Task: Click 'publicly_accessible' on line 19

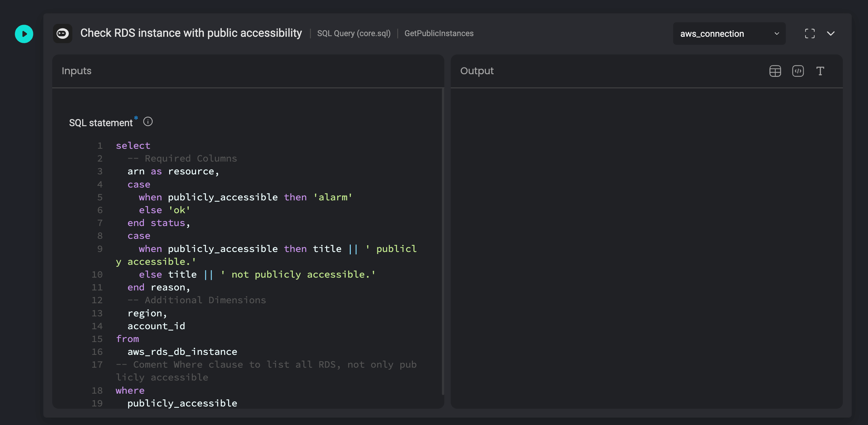Action: click(x=182, y=403)
